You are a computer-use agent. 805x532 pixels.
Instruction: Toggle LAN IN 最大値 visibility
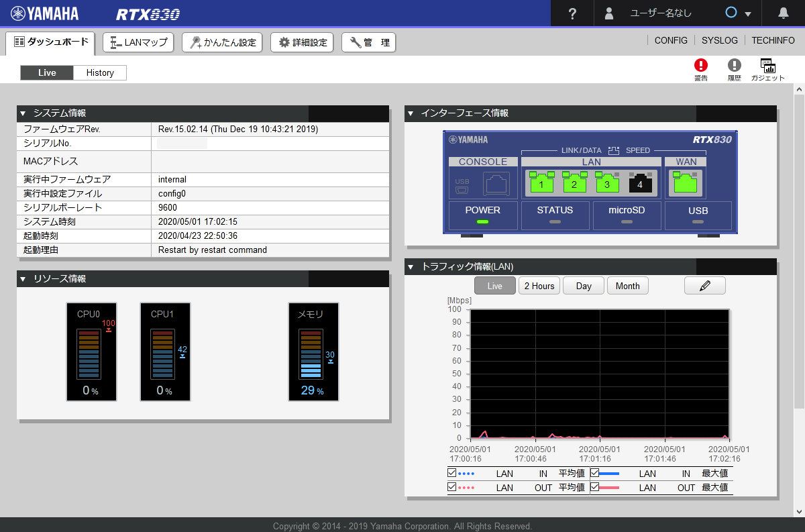(596, 473)
